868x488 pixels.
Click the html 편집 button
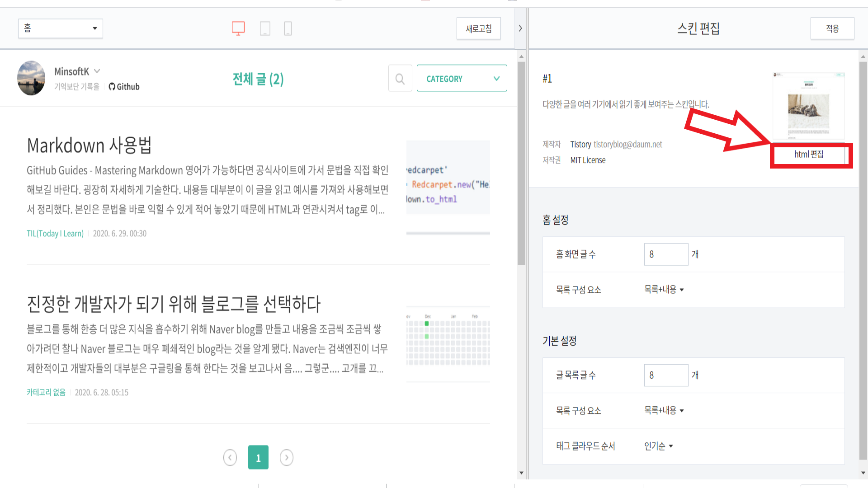(808, 155)
